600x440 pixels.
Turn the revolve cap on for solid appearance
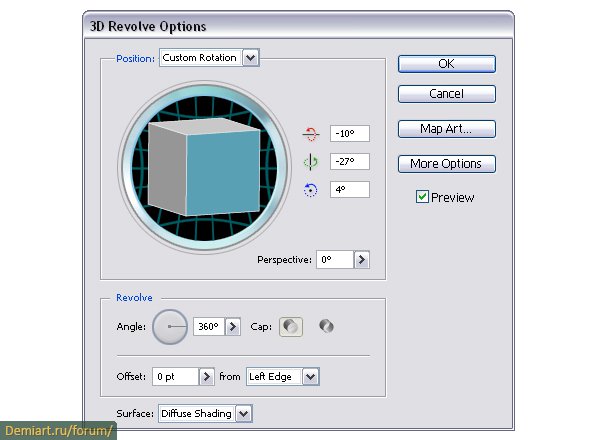[x=291, y=327]
